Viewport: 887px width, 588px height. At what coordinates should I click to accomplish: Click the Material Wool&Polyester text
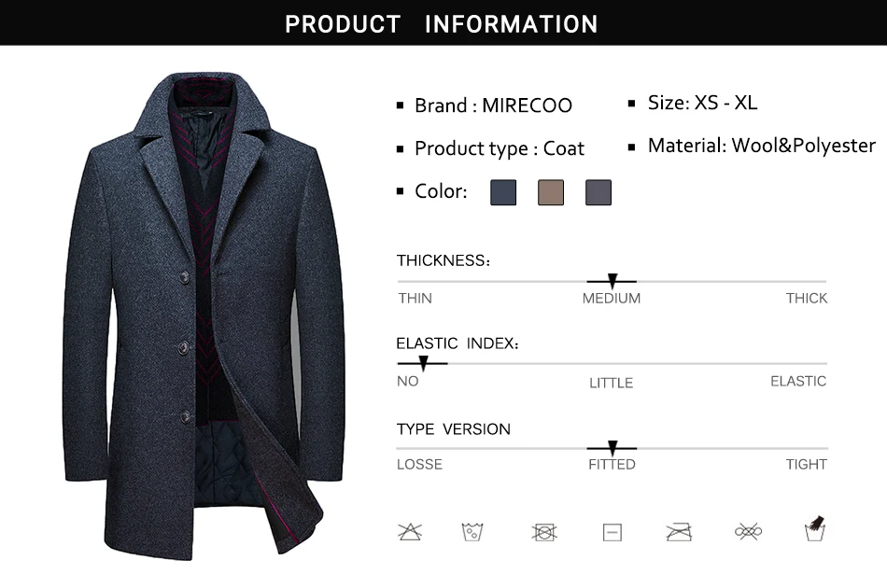(761, 146)
